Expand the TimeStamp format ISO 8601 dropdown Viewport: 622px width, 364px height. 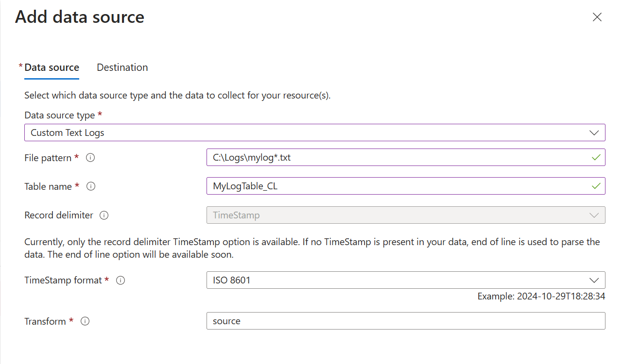(405, 280)
